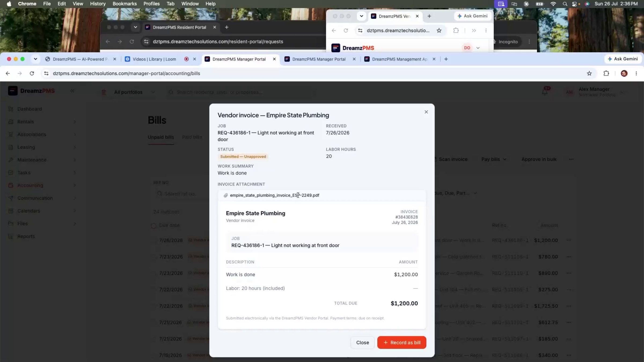Open empire_state_plumbing_invoice PDF attachment
The width and height of the screenshot is (644, 362).
pos(275,195)
